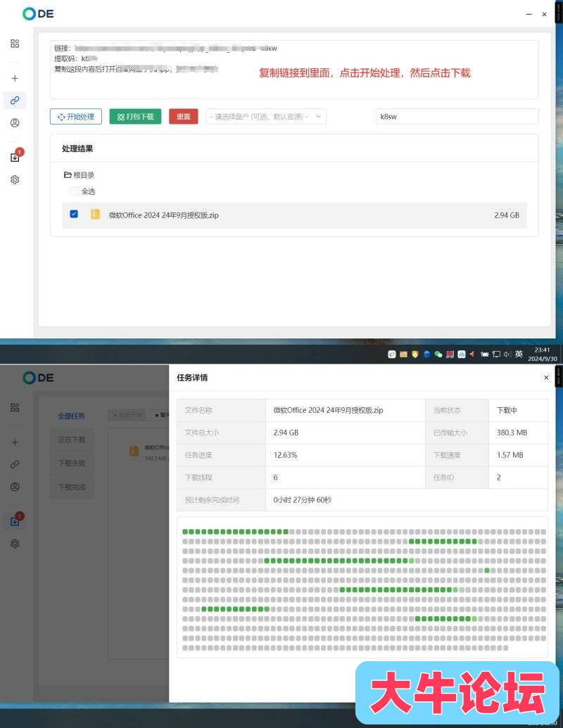Click the user account icon in lower window sidebar
Image resolution: width=563 pixels, height=728 pixels.
click(x=15, y=487)
